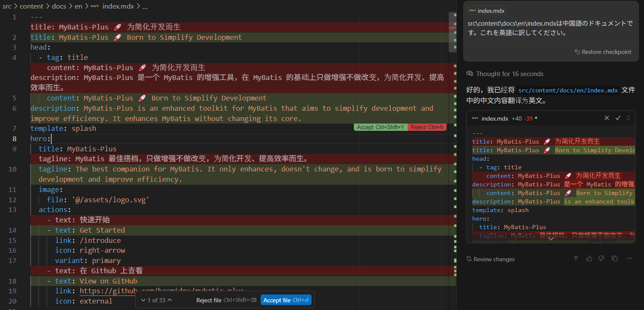Open the docs folder in the breadcrumb
The height and width of the screenshot is (310, 644).
tap(59, 6)
